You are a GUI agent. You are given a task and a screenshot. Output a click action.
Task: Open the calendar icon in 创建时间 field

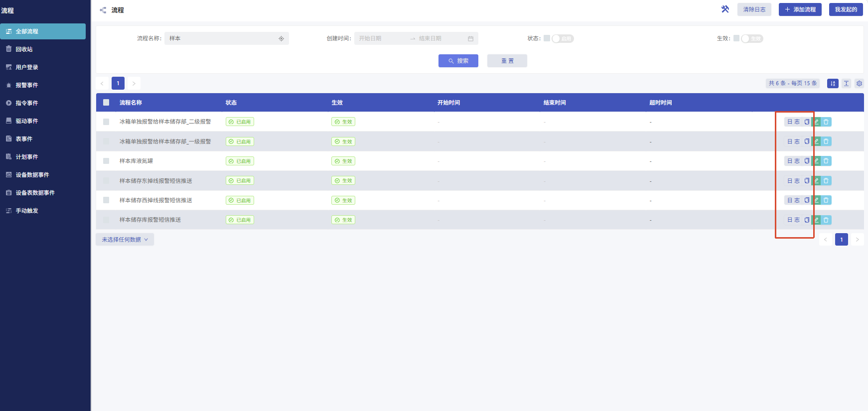470,38
